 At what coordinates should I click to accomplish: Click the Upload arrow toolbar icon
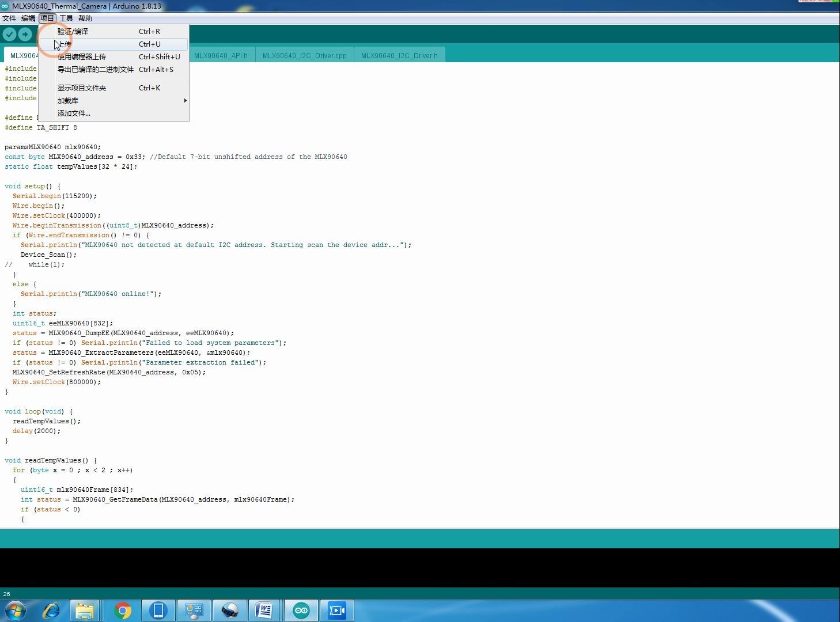click(25, 35)
